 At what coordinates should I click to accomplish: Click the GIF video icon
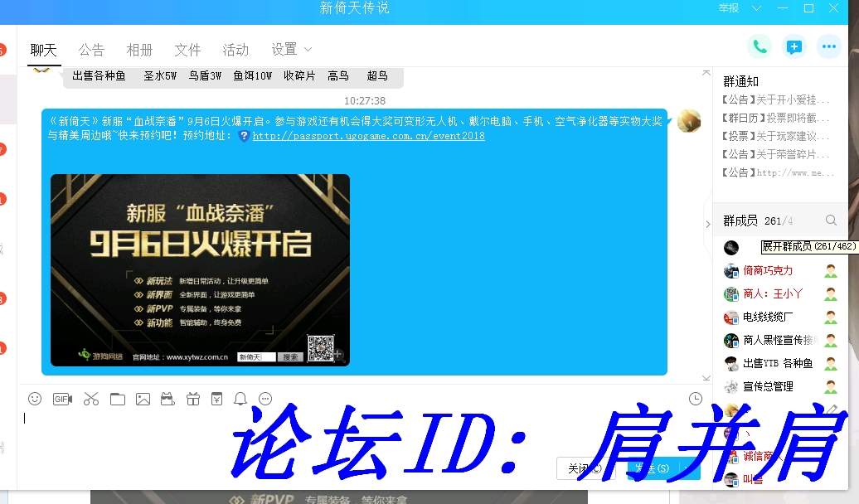click(x=62, y=399)
